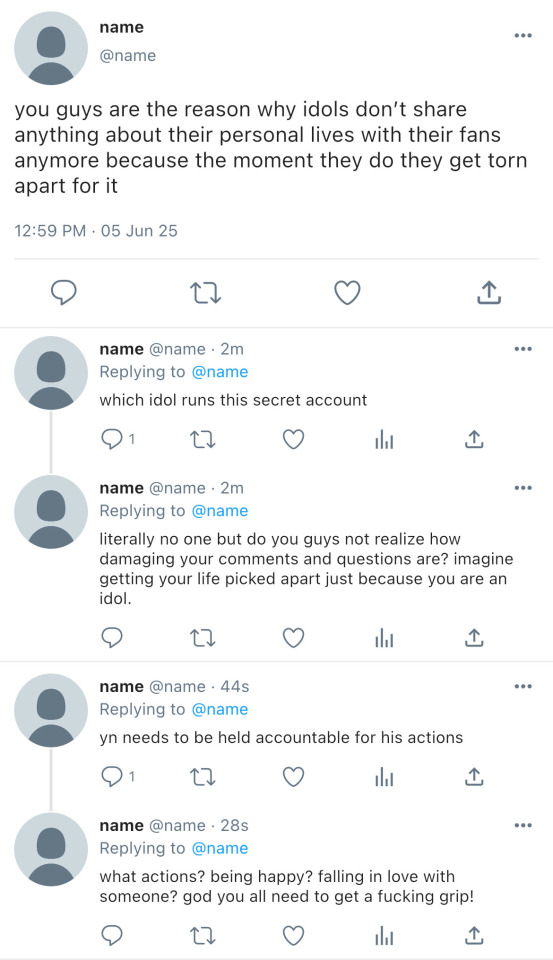Open @name link in the 44s reply
The image size is (553, 960).
pyautogui.click(x=220, y=709)
